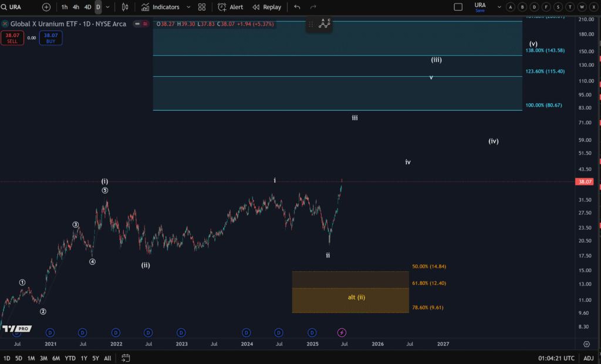Expand the timeframe interval dropdown arrow

108,7
